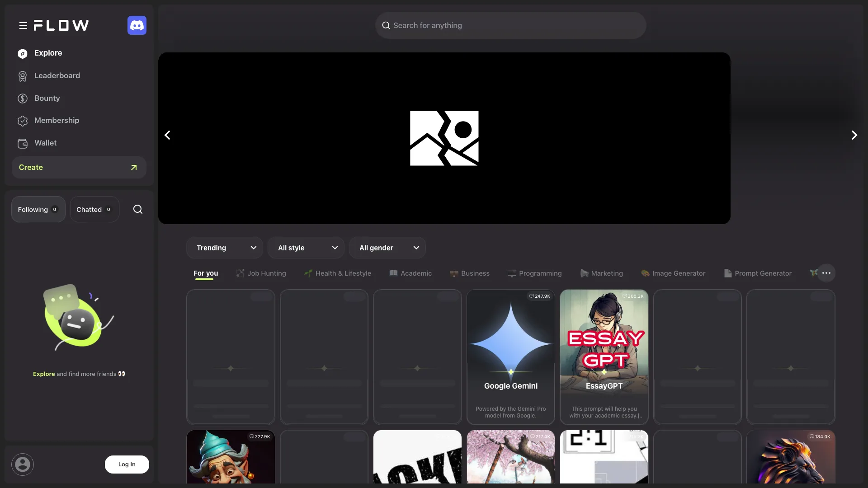This screenshot has height=488, width=868.
Task: Click the Create button
Action: (x=79, y=168)
